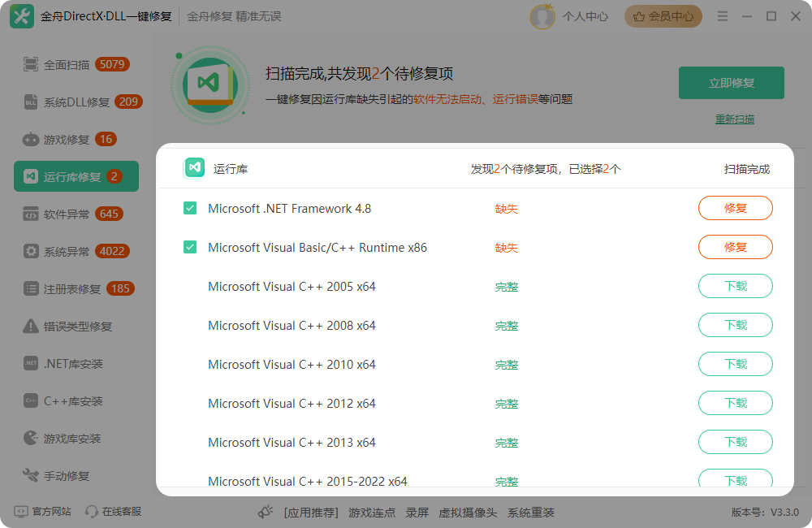The width and height of the screenshot is (812, 528).
Task: Open 会员中心 member center button
Action: click(663, 16)
